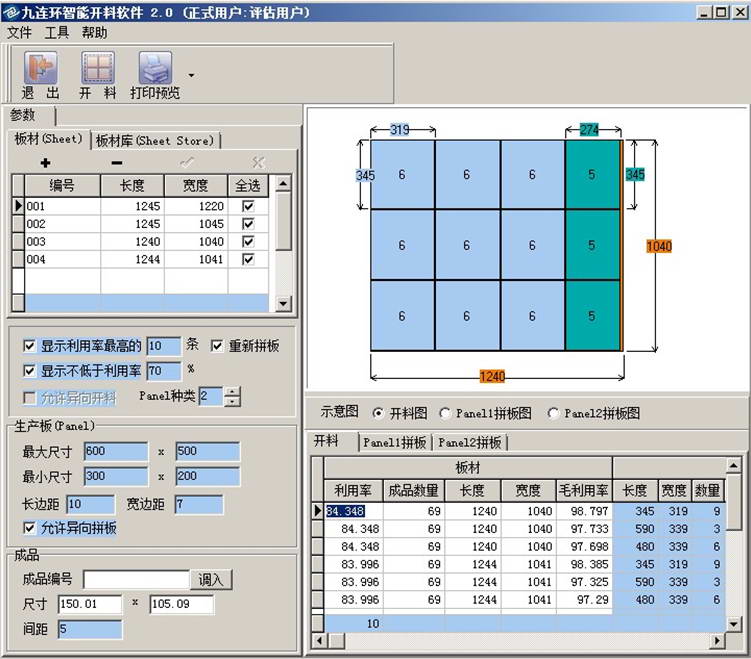The width and height of the screenshot is (751, 659).
Task: Click the 开料 (Cutting) toolbar icon
Action: tap(98, 68)
